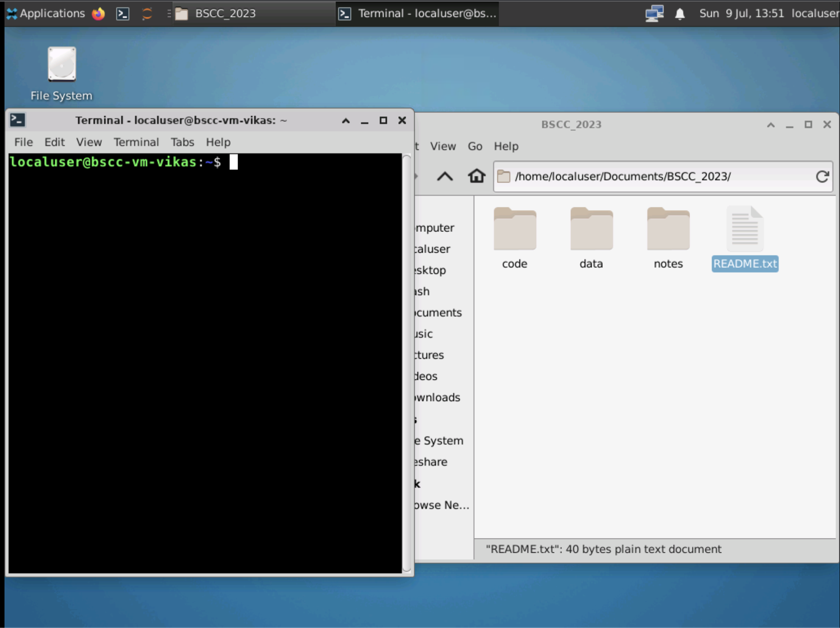Open the Terminal window Edit menu

click(54, 142)
